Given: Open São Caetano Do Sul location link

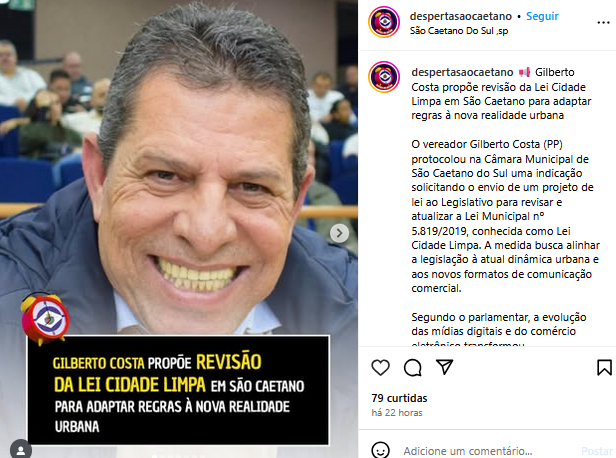Looking at the screenshot, I should coord(459,31).
